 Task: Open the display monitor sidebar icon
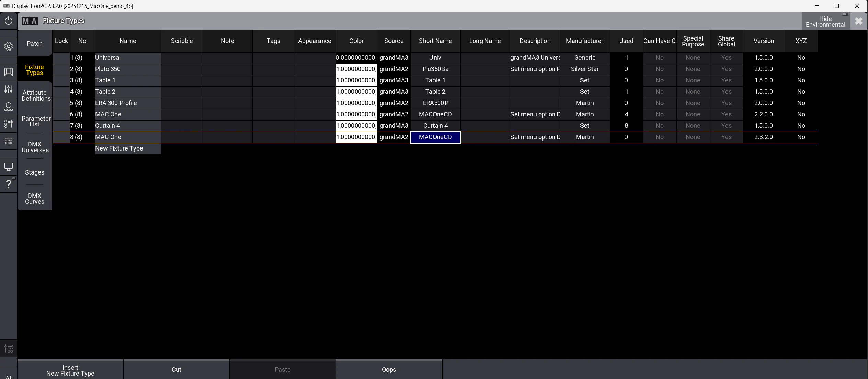click(x=9, y=167)
